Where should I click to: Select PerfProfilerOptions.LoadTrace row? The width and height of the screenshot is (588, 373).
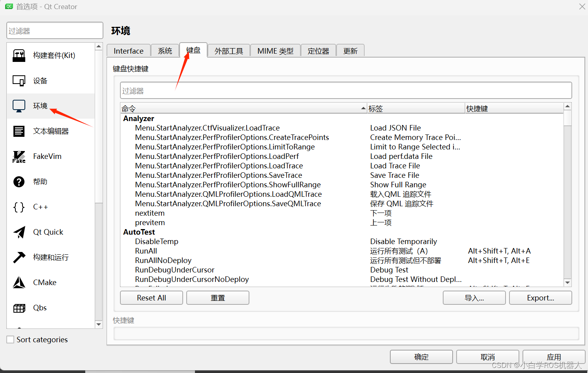[x=342, y=166]
